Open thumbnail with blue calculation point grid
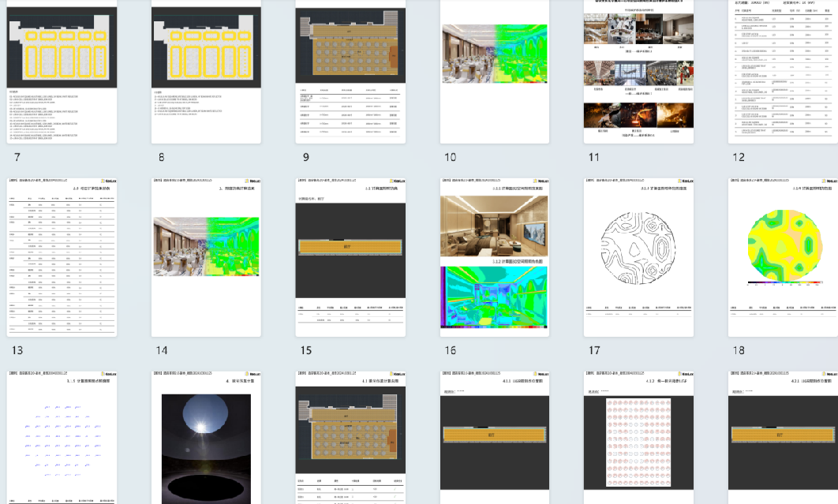The height and width of the screenshot is (504, 838). click(62, 438)
